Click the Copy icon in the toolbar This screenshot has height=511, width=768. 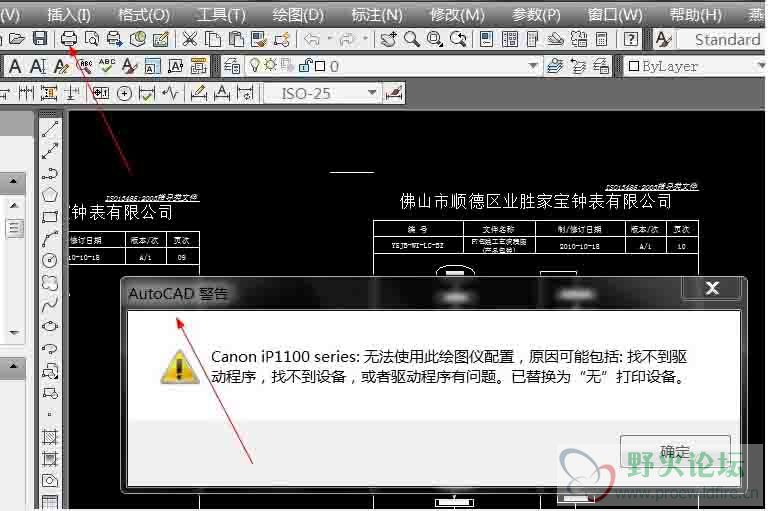pos(212,39)
